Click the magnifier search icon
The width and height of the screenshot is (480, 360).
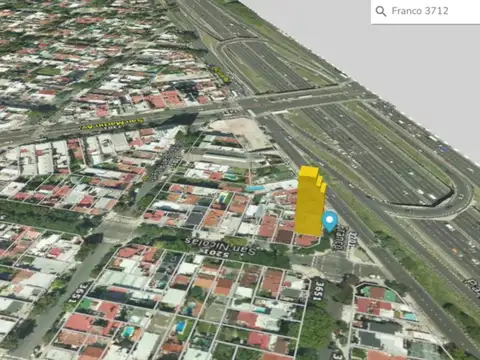click(x=381, y=11)
